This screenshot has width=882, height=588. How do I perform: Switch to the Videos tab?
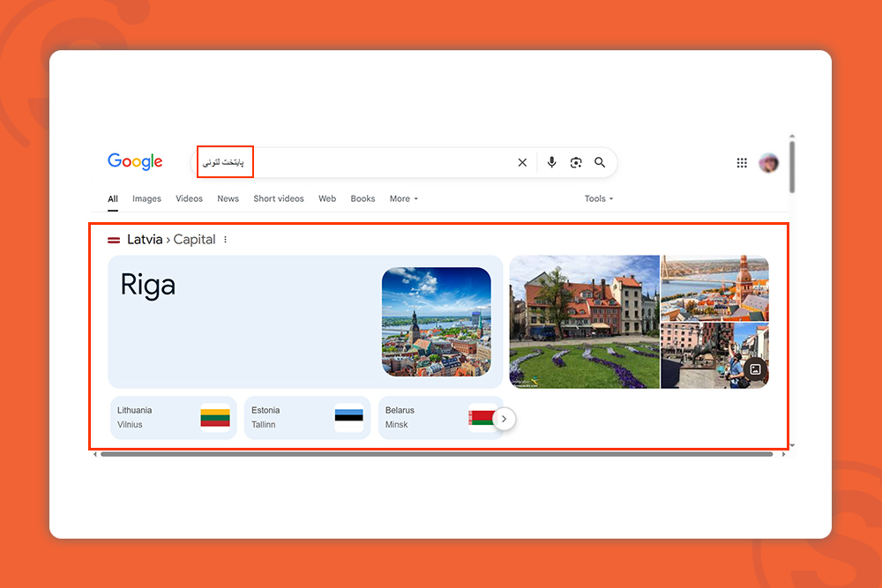click(x=189, y=199)
